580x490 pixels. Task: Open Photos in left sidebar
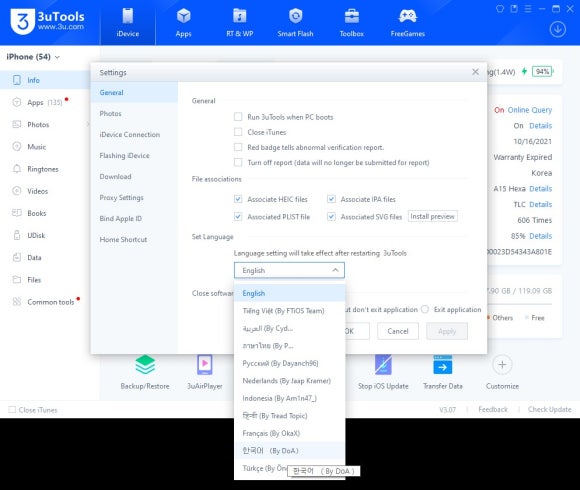pyautogui.click(x=44, y=124)
